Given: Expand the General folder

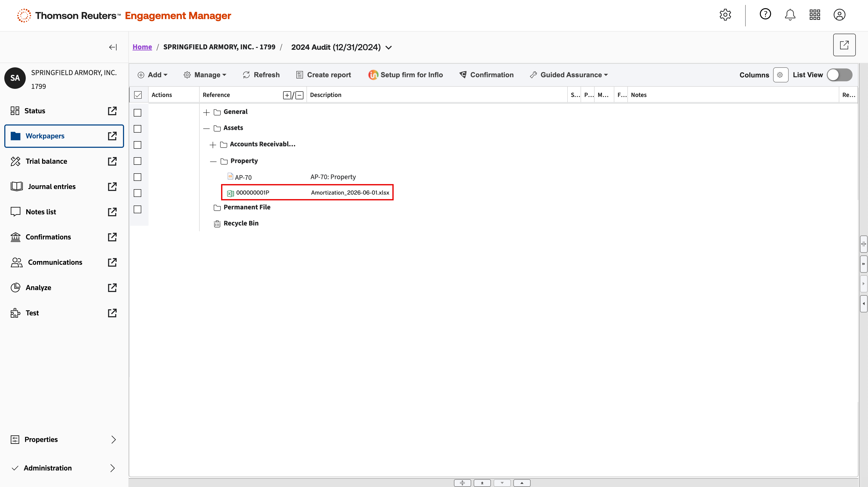Looking at the screenshot, I should 206,112.
